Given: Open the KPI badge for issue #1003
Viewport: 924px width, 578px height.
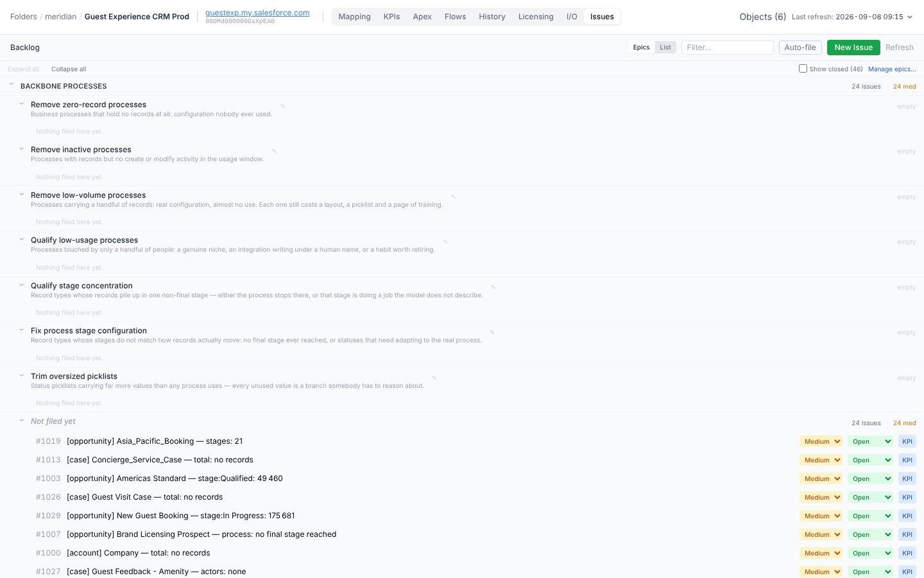Looking at the screenshot, I should tap(907, 478).
